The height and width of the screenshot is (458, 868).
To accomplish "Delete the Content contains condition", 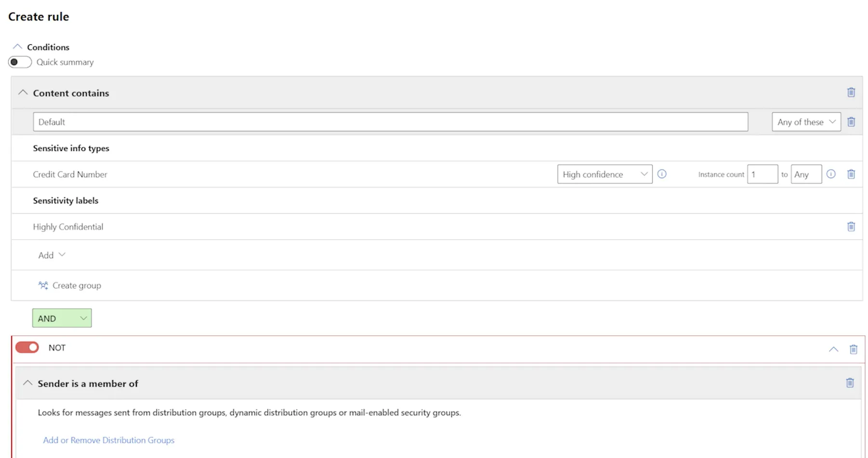I will (851, 93).
